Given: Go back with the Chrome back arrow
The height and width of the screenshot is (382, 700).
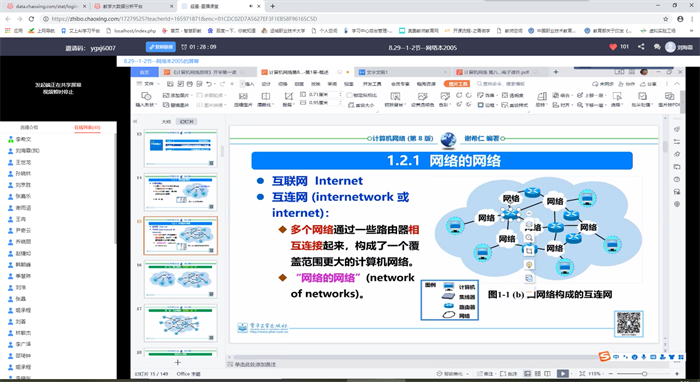Looking at the screenshot, I should (8, 19).
